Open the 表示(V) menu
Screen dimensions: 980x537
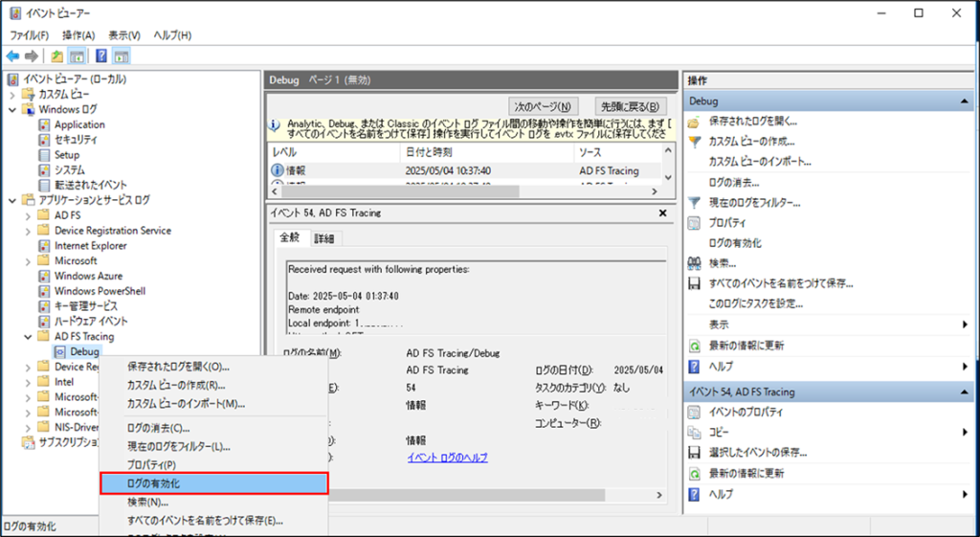[x=124, y=35]
